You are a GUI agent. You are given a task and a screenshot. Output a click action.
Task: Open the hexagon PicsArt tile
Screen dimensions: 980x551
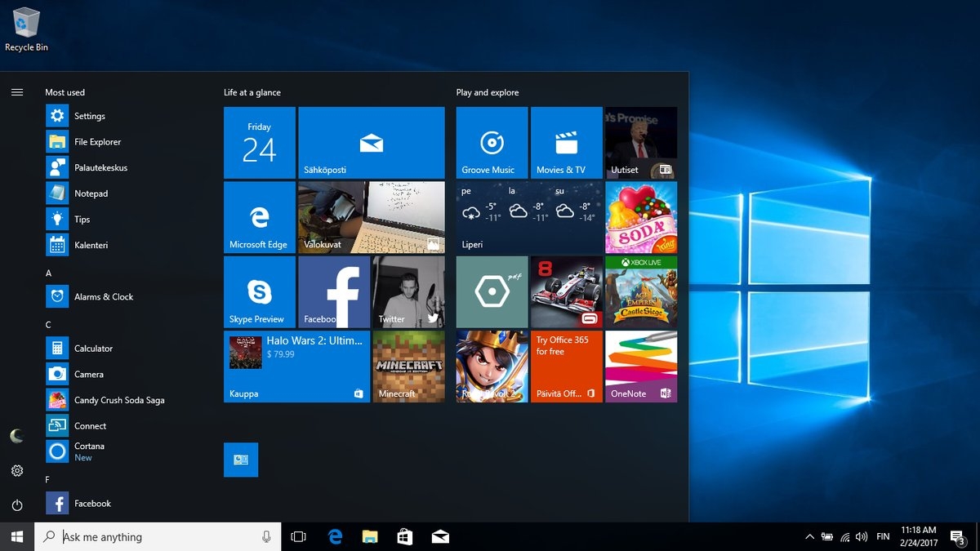pos(492,292)
